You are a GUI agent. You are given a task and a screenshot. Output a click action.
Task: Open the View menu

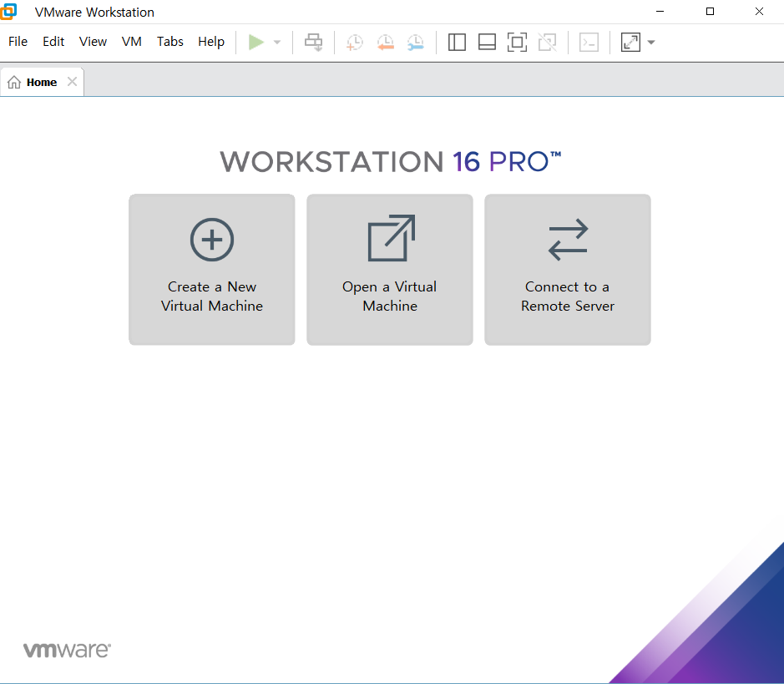coord(93,42)
